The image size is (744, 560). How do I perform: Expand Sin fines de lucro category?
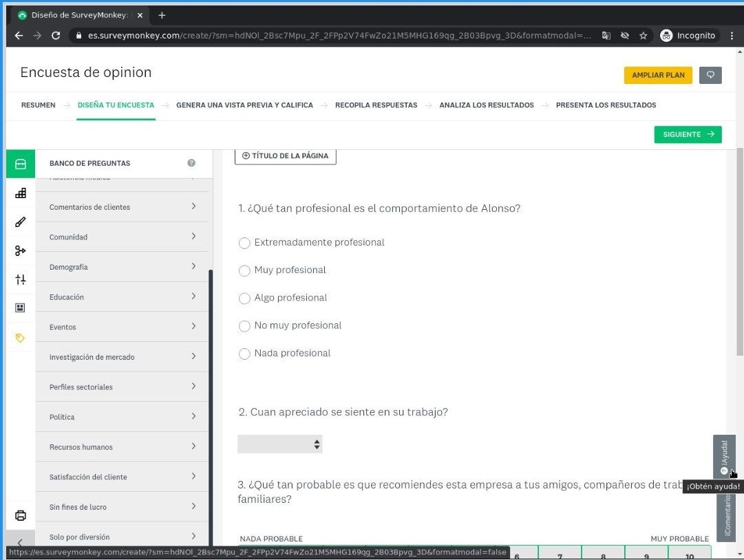click(122, 506)
